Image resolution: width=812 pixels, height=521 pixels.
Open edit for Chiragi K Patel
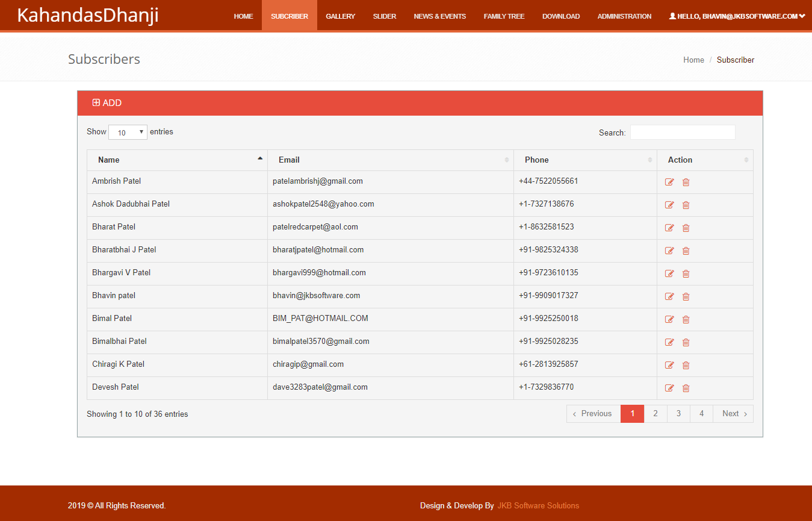[669, 365]
